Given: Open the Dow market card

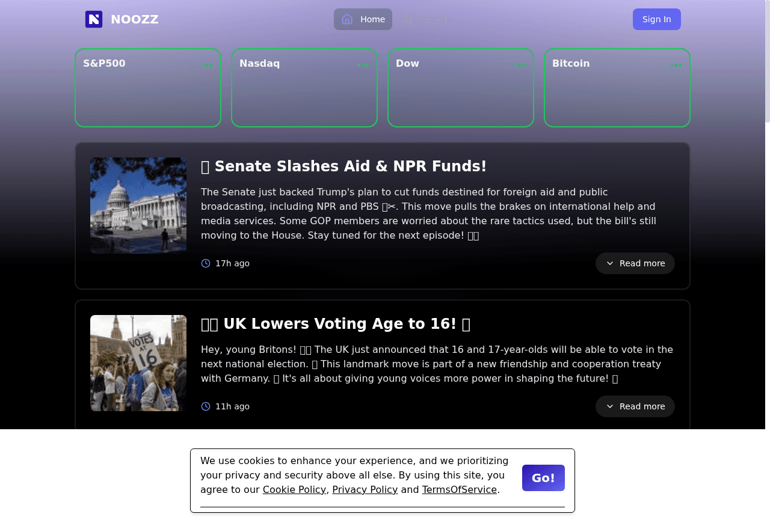Looking at the screenshot, I should pyautogui.click(x=461, y=88).
